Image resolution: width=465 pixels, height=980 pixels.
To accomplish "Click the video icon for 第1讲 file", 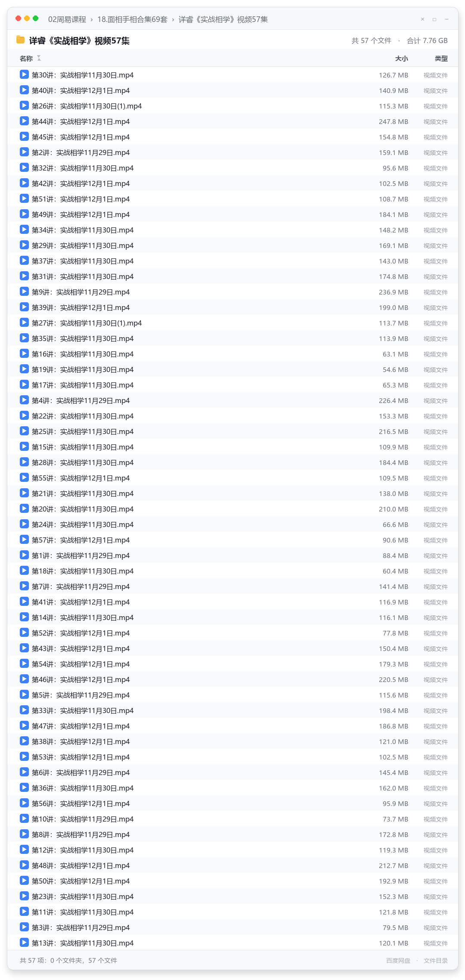I will pos(24,555).
